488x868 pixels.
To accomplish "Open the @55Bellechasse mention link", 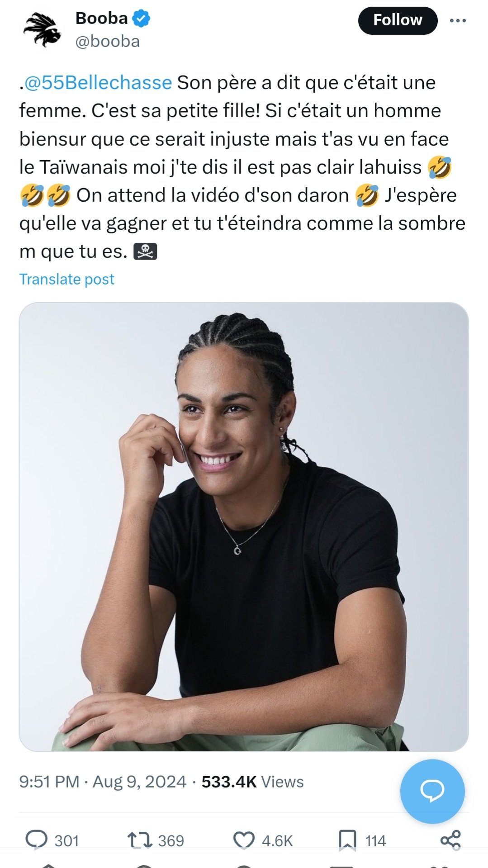I will coord(98,83).
